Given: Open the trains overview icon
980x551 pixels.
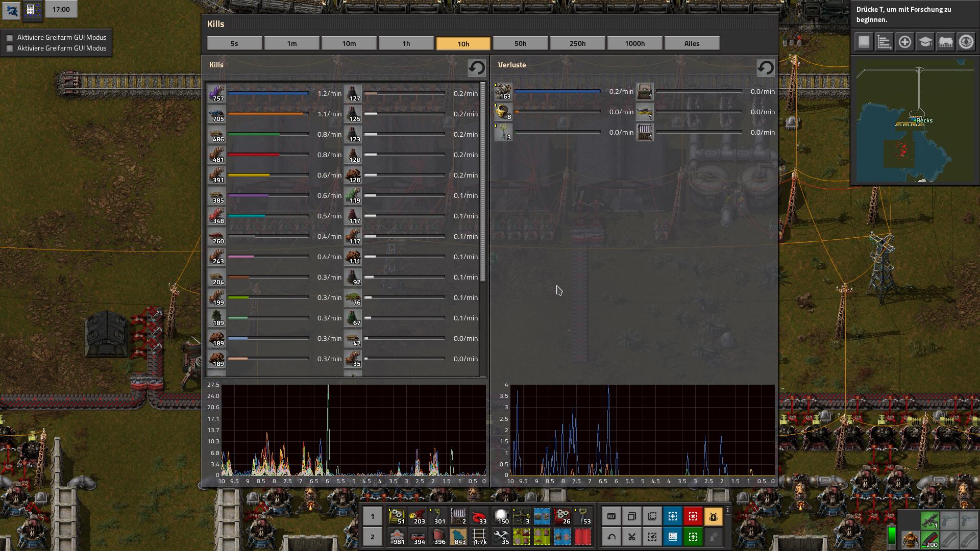Looking at the screenshot, I should tap(945, 42).
